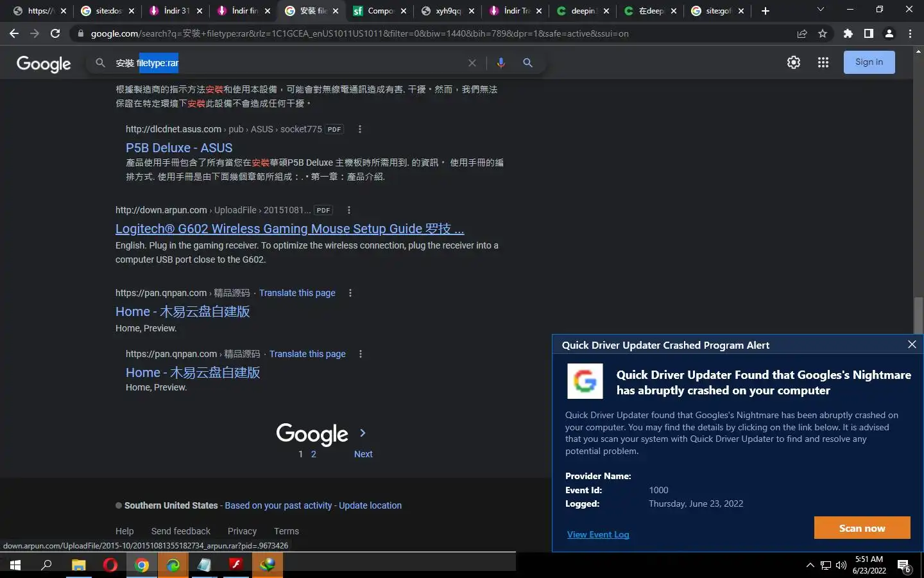Bookmark this page with the star icon
The height and width of the screenshot is (578, 924).
[x=823, y=33]
